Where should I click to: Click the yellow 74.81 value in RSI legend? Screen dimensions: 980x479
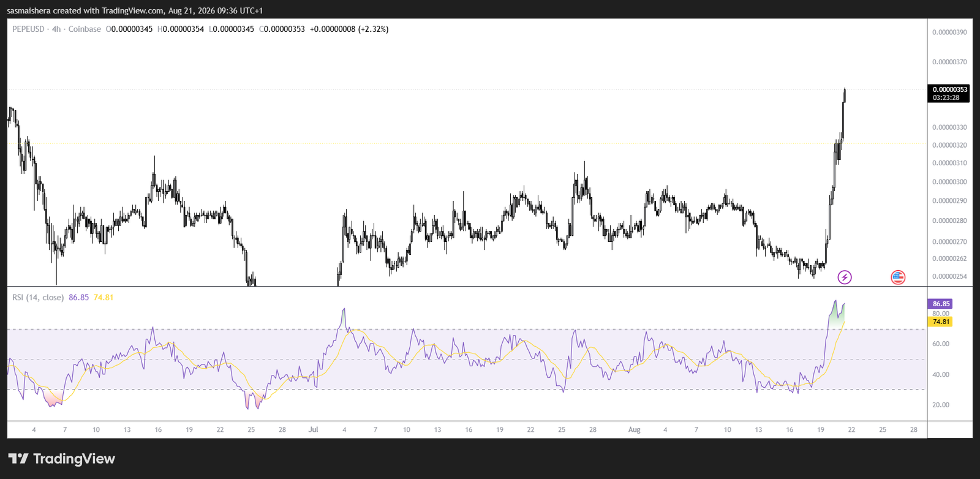[x=104, y=297]
